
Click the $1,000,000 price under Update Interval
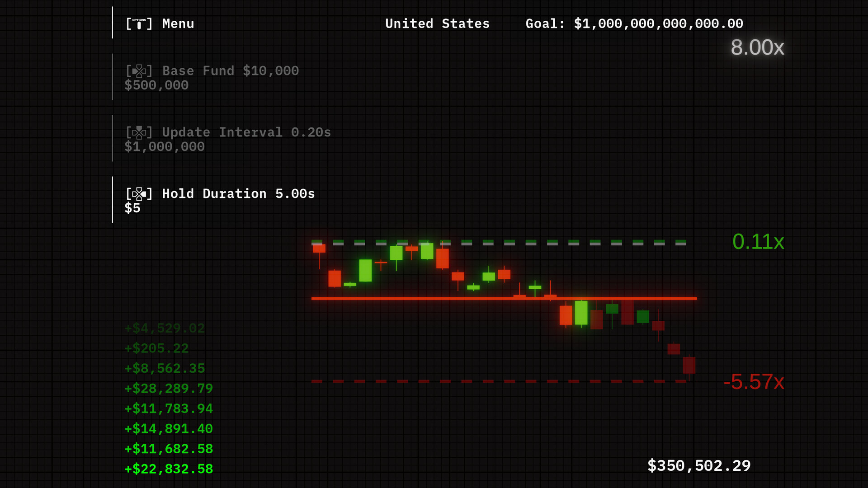pos(165,146)
